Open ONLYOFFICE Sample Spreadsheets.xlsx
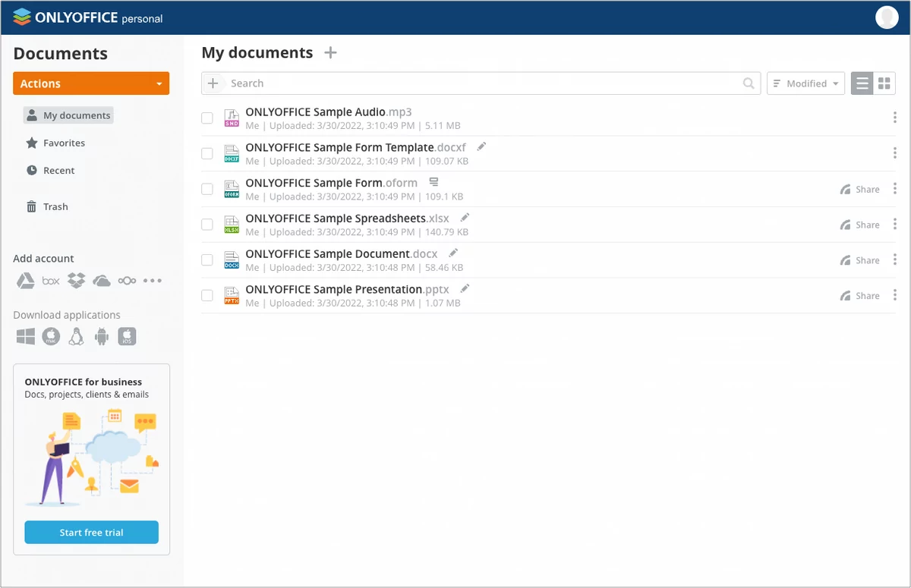911x588 pixels. point(348,219)
